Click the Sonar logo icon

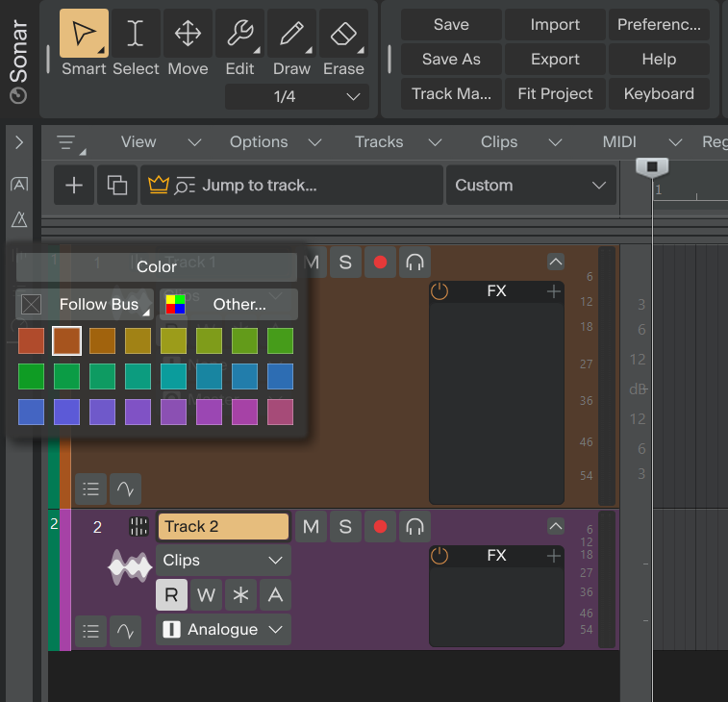click(x=18, y=96)
